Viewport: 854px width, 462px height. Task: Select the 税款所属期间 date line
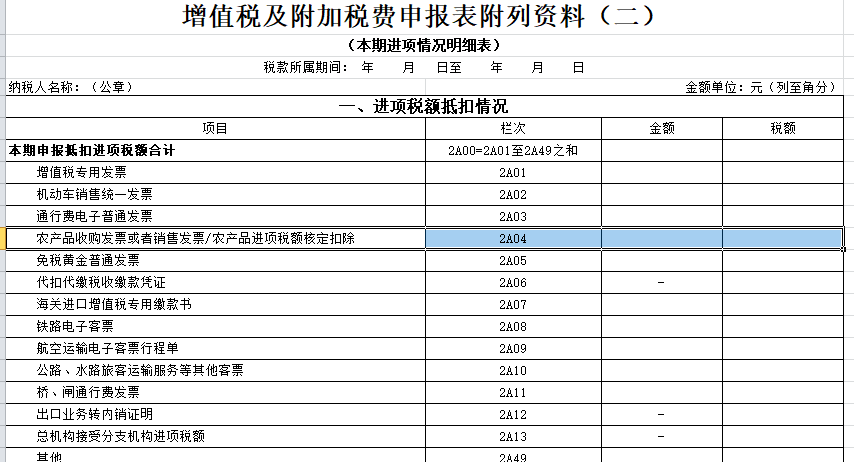point(424,68)
